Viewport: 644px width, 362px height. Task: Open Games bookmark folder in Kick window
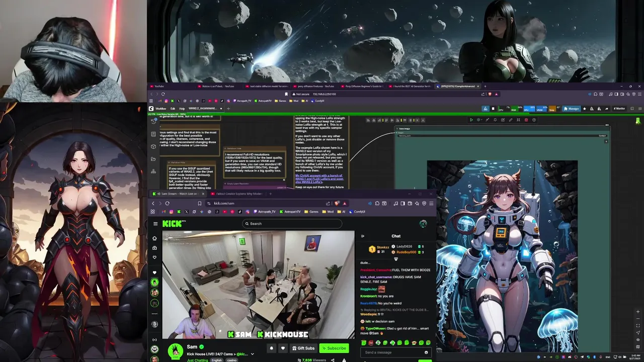pyautogui.click(x=312, y=212)
